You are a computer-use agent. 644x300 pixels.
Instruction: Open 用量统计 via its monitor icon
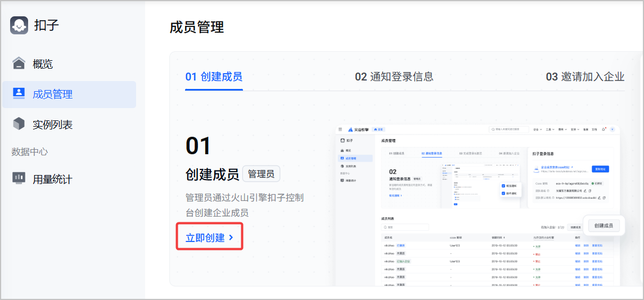click(x=19, y=179)
